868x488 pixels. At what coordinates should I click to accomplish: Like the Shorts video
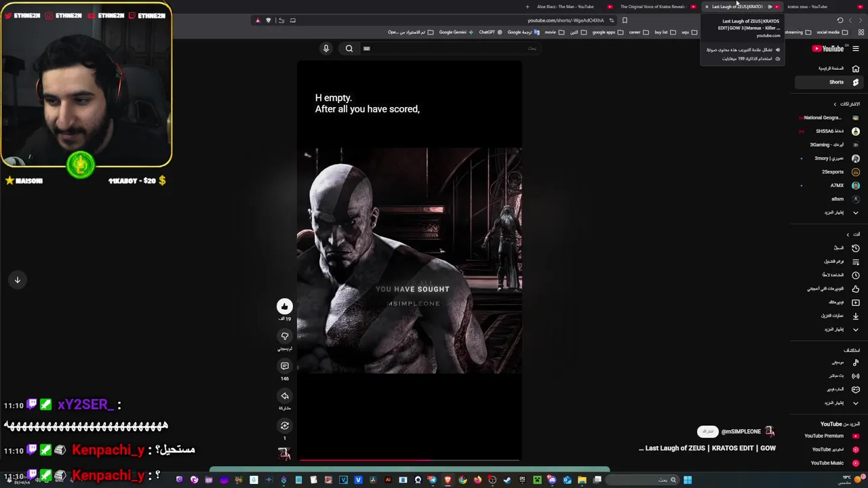coord(285,306)
